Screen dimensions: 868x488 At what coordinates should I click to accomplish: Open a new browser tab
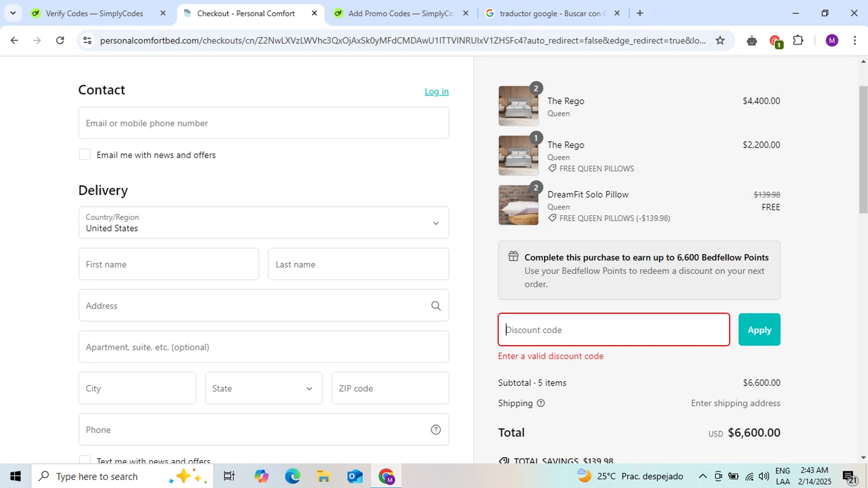(640, 13)
